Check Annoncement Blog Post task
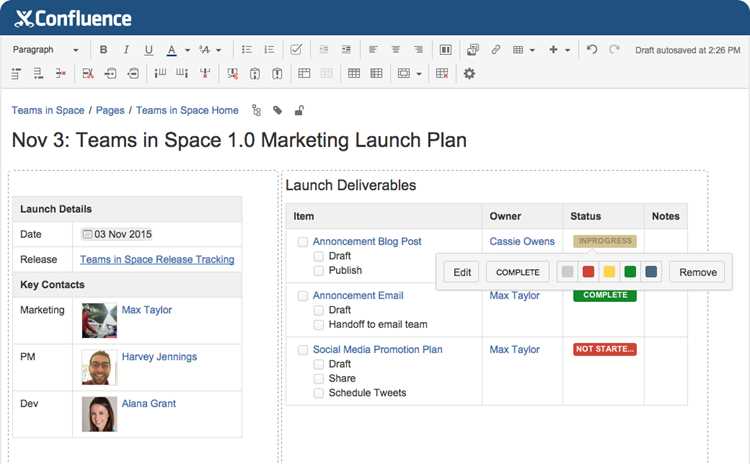This screenshot has width=750, height=464. click(303, 242)
